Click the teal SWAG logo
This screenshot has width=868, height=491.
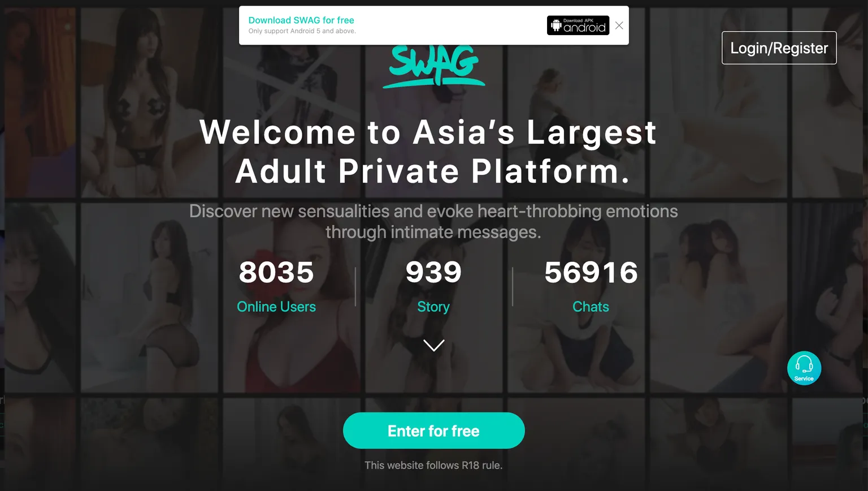pos(434,66)
